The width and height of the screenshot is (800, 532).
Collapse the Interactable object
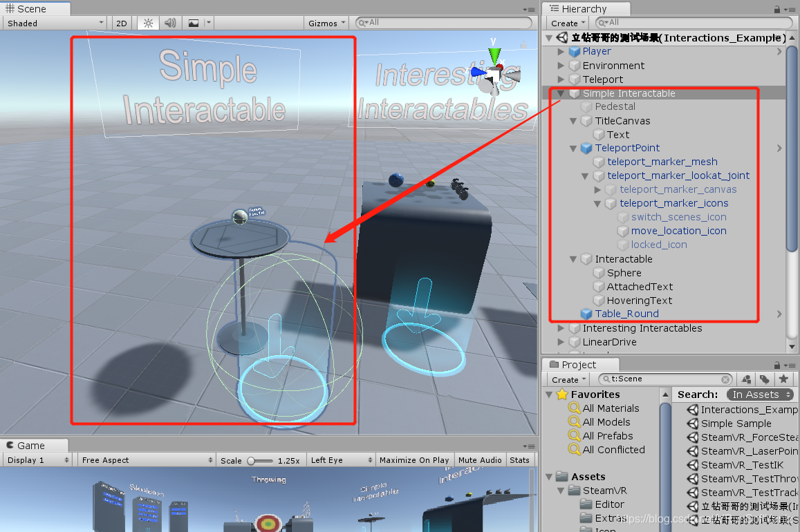[x=573, y=259]
